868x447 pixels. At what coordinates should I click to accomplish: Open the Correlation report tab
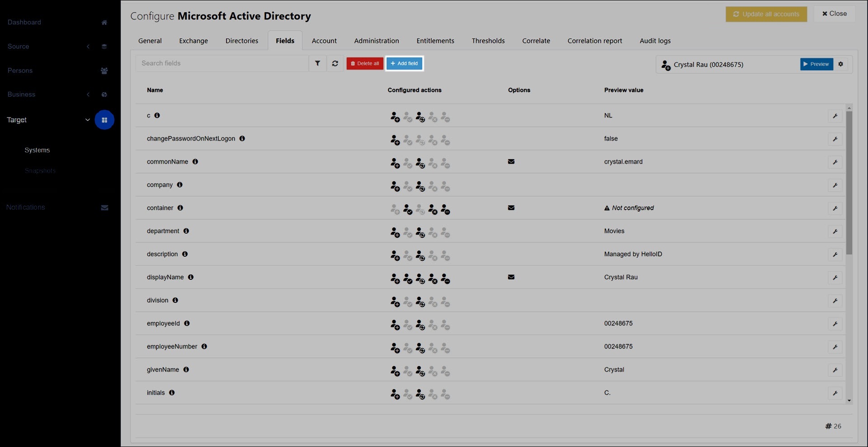595,41
